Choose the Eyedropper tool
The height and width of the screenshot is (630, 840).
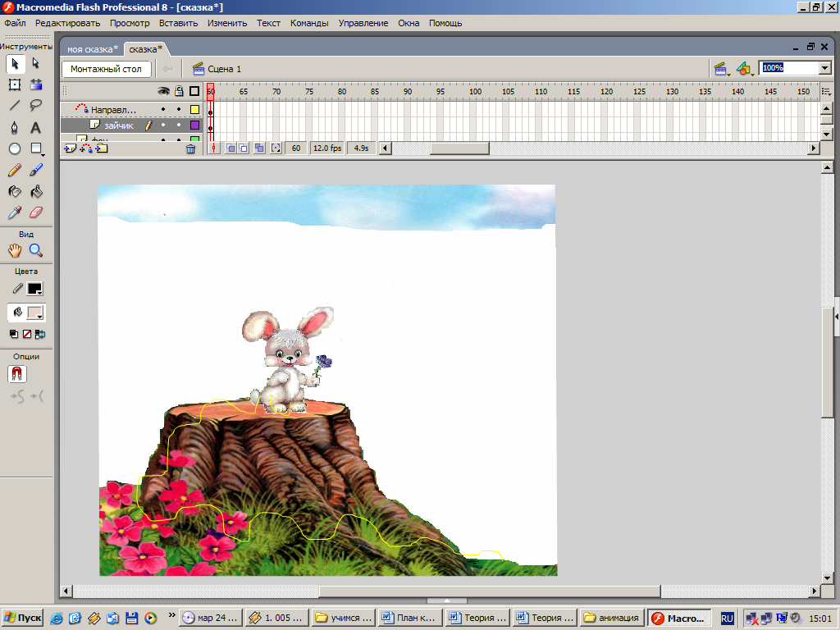15,212
